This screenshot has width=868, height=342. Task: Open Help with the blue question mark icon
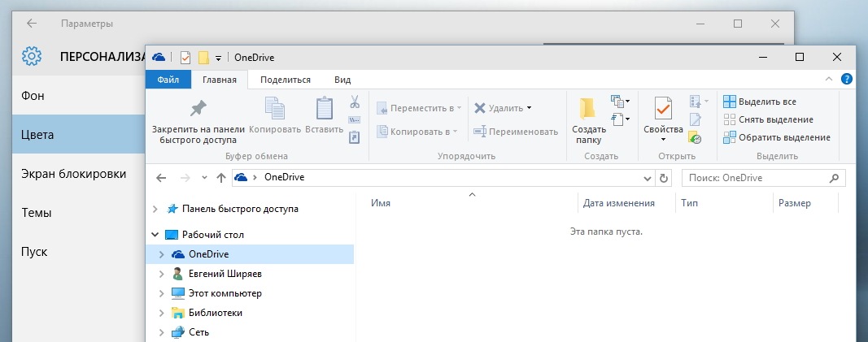[x=846, y=79]
